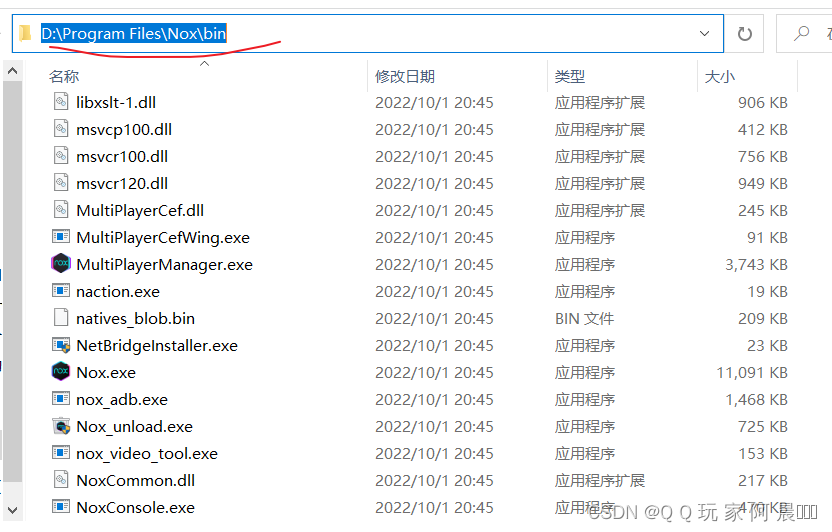Image resolution: width=832 pixels, height=532 pixels.
Task: Click the scroll down arrow
Action: (x=13, y=510)
